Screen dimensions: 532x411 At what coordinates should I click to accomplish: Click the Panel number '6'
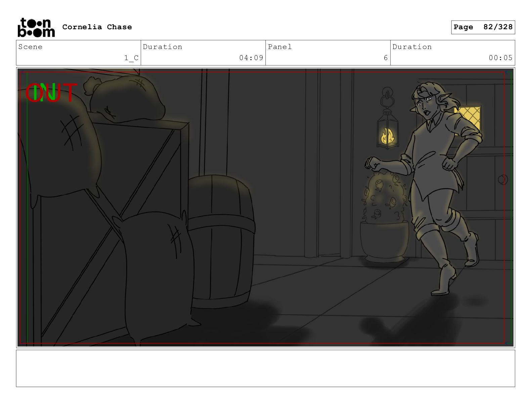(x=386, y=58)
